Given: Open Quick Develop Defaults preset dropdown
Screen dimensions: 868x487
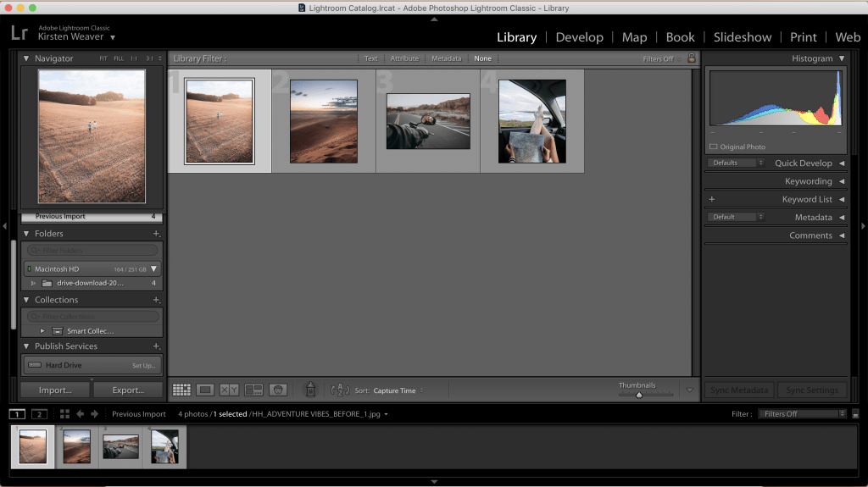Looking at the screenshot, I should [x=737, y=163].
